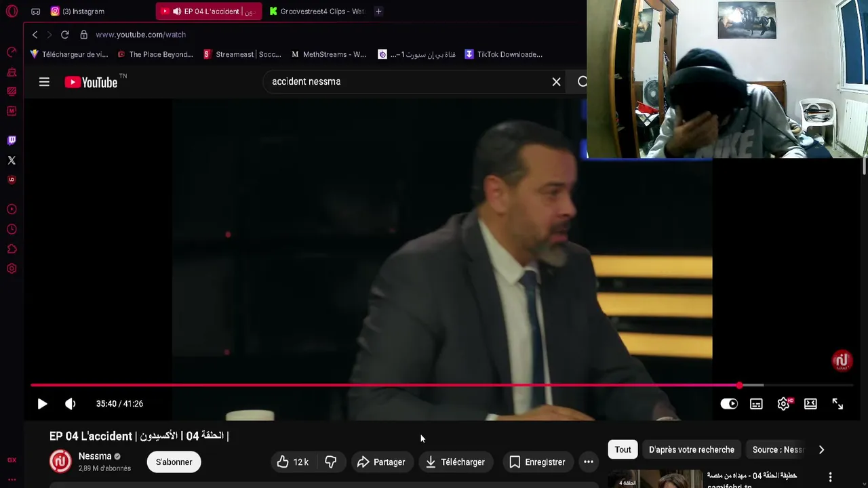Toggle subtitles/closed captions button
This screenshot has height=488, width=868.
[756, 404]
